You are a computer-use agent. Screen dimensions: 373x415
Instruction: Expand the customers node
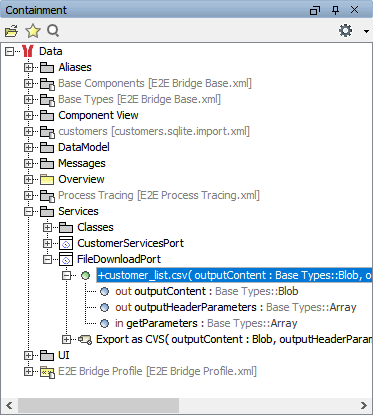coord(28,131)
